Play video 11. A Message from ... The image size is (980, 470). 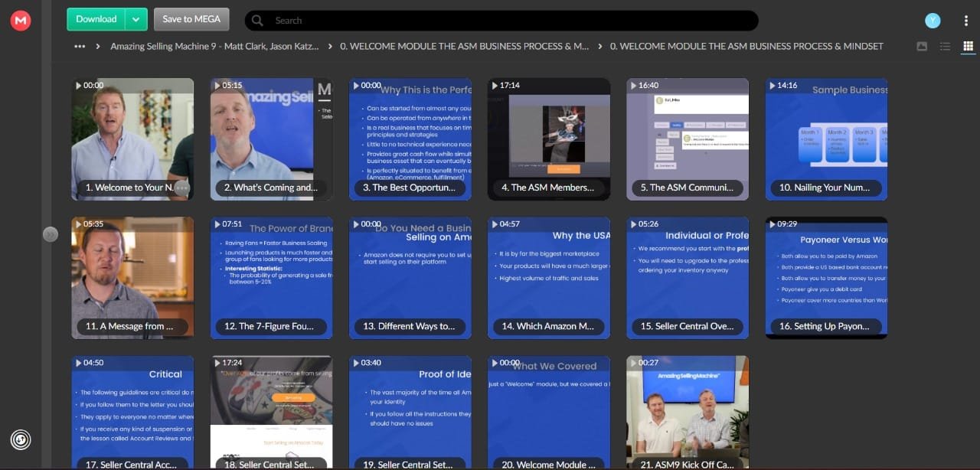[x=132, y=278]
